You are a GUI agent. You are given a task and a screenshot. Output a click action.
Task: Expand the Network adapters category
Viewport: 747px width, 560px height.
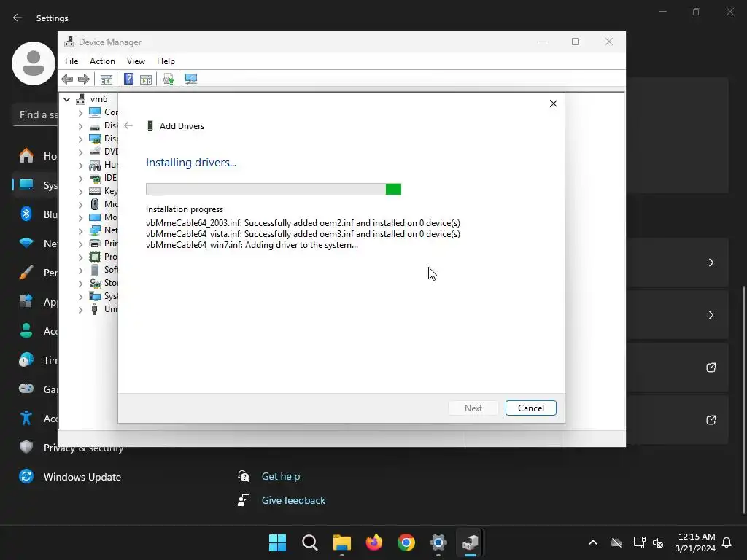click(80, 231)
